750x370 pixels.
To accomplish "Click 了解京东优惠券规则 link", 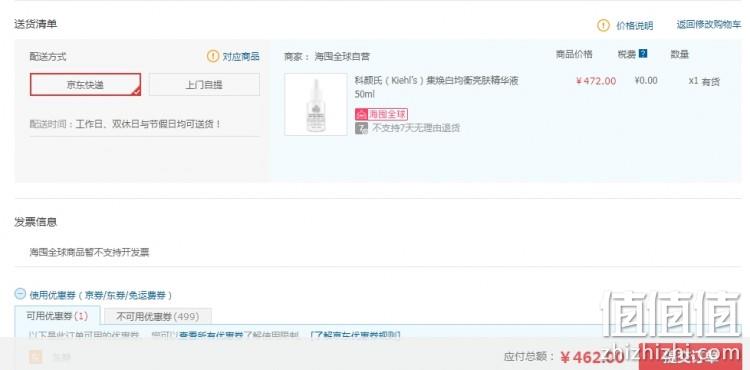I will click(x=355, y=335).
